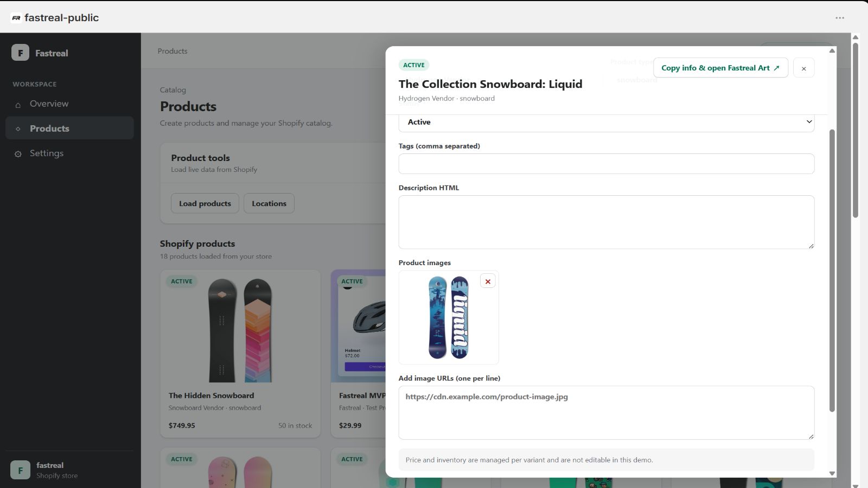The image size is (868, 488).
Task: Click the Liquid snowboard image thumbnail
Action: pos(449,317)
